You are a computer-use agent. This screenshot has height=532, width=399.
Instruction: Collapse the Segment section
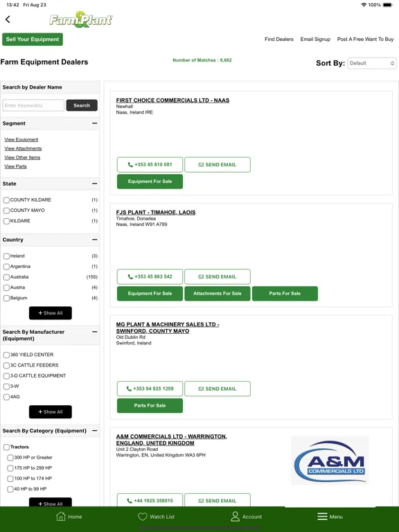pos(95,123)
